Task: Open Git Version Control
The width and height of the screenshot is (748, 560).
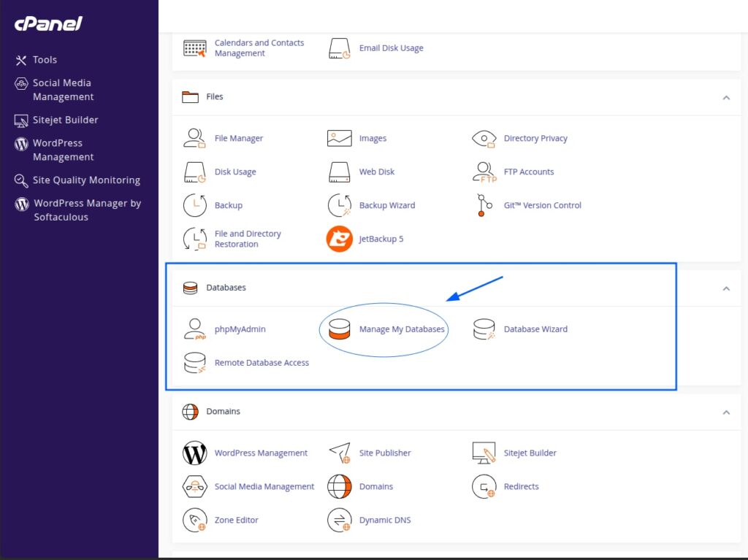Action: pyautogui.click(x=542, y=205)
